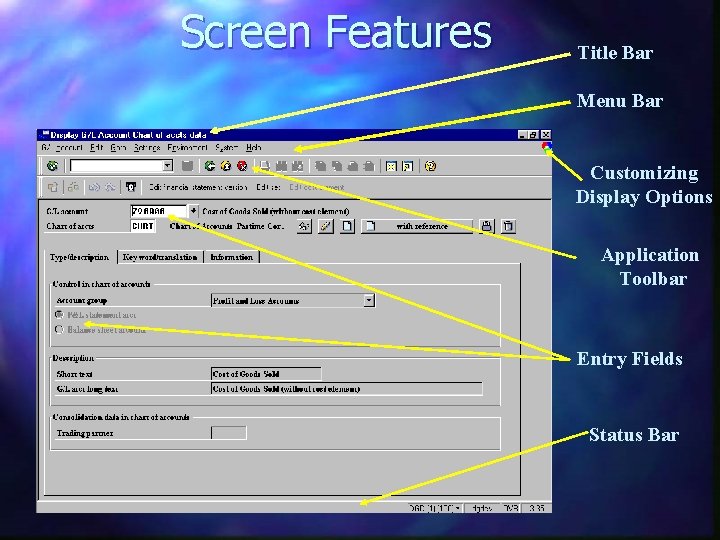Screen dimensions: 720x540
Task: Open the Goto menu
Action: pyautogui.click(x=118, y=147)
